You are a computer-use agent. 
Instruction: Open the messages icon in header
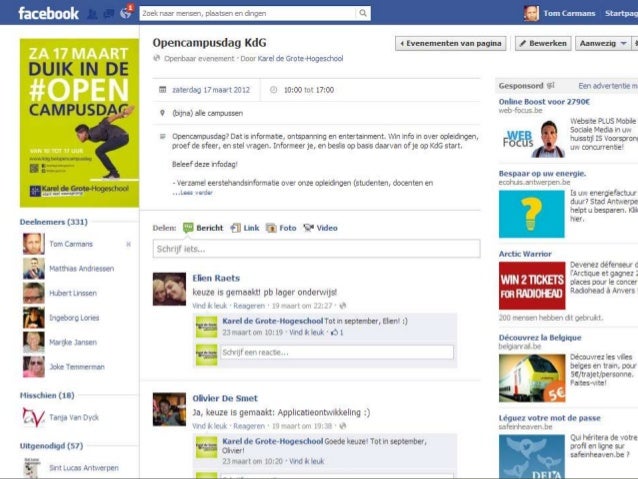(x=109, y=14)
